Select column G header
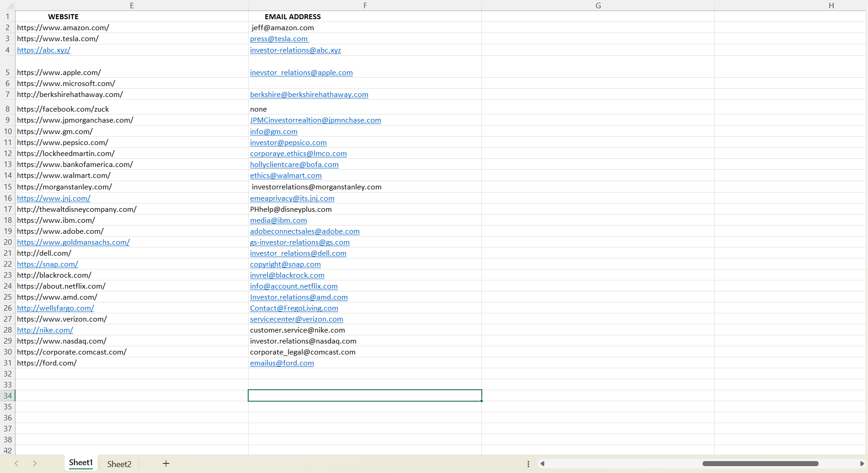 (x=598, y=5)
